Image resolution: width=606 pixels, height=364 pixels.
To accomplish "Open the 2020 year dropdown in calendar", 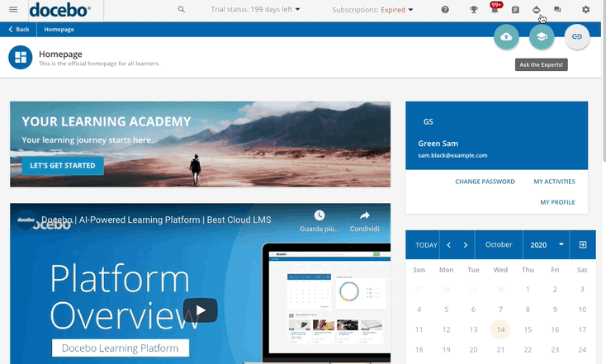I will click(549, 245).
